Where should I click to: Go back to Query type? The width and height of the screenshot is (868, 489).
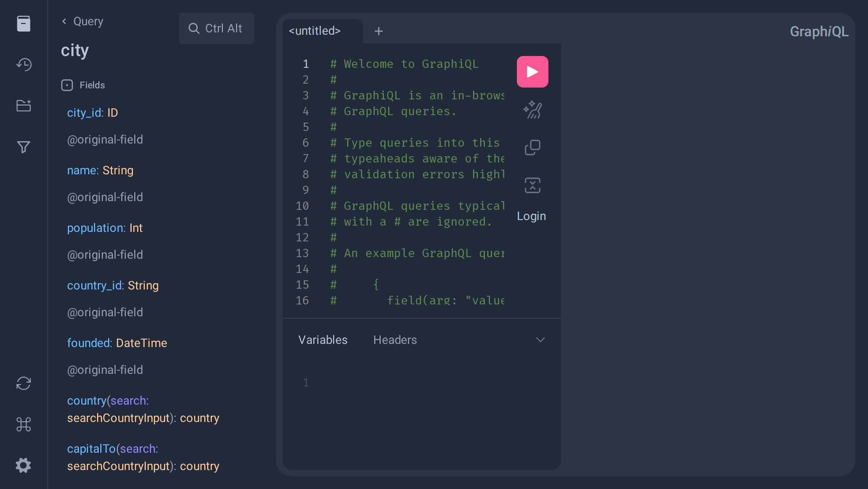click(x=82, y=21)
